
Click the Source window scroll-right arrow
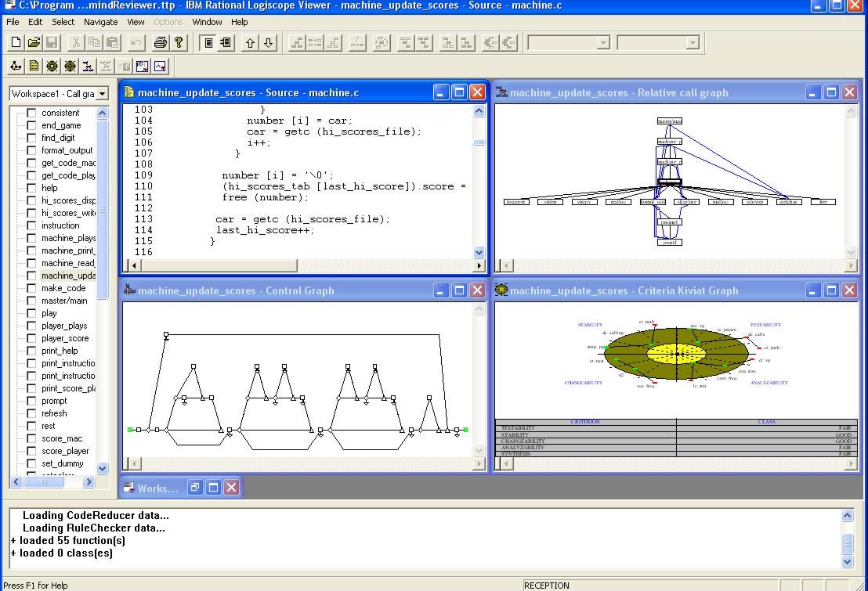(479, 265)
